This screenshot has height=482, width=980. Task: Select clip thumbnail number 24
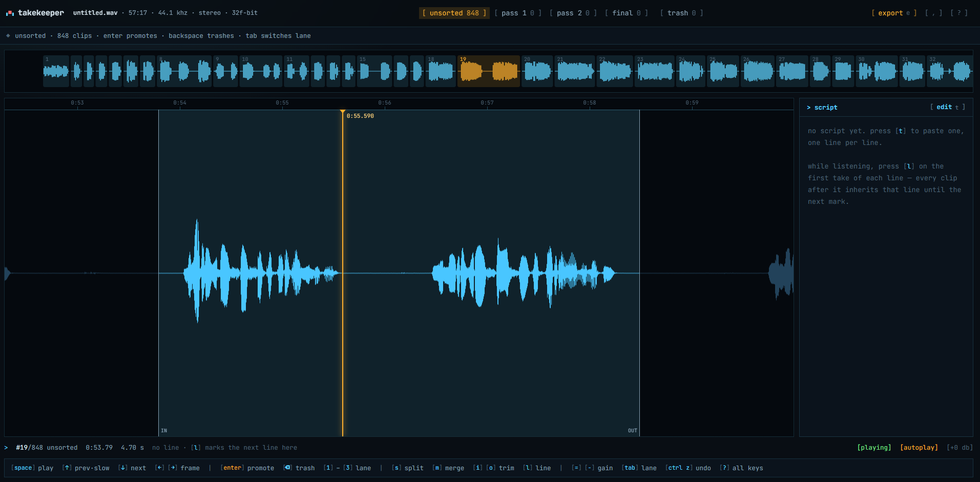[691, 71]
